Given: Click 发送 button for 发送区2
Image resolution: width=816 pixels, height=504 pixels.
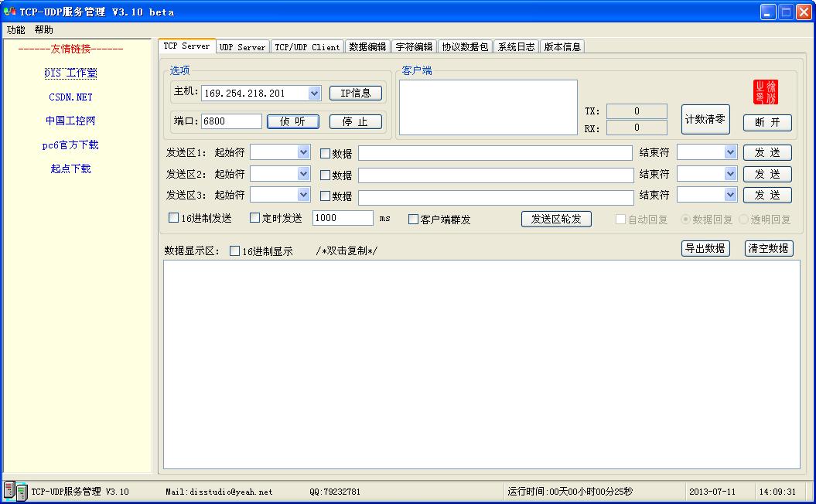Looking at the screenshot, I should pos(767,174).
